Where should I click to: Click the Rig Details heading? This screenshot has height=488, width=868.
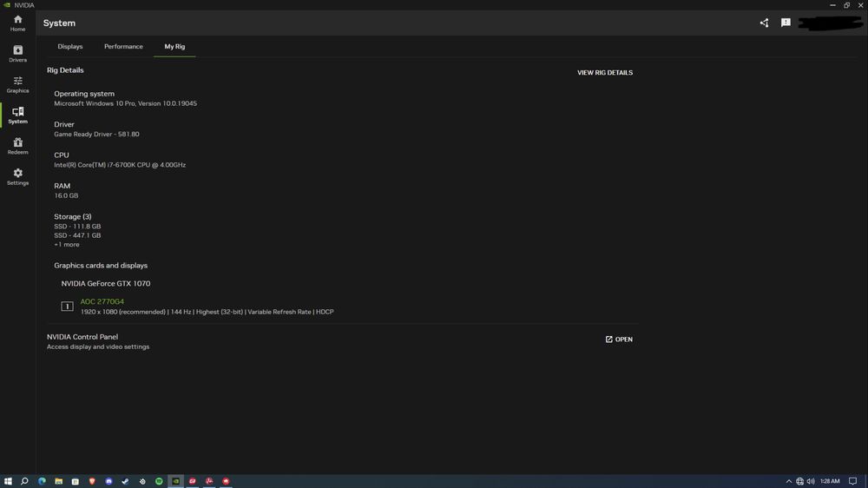tap(65, 69)
